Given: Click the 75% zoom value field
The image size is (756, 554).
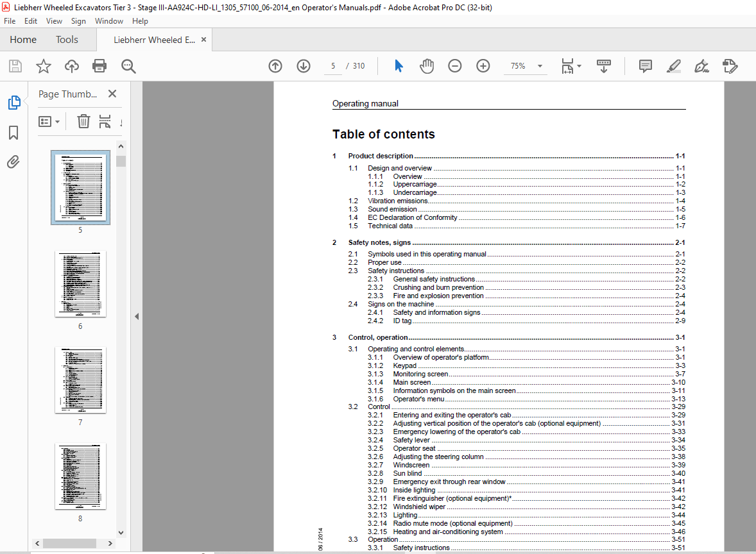Looking at the screenshot, I should tap(518, 66).
